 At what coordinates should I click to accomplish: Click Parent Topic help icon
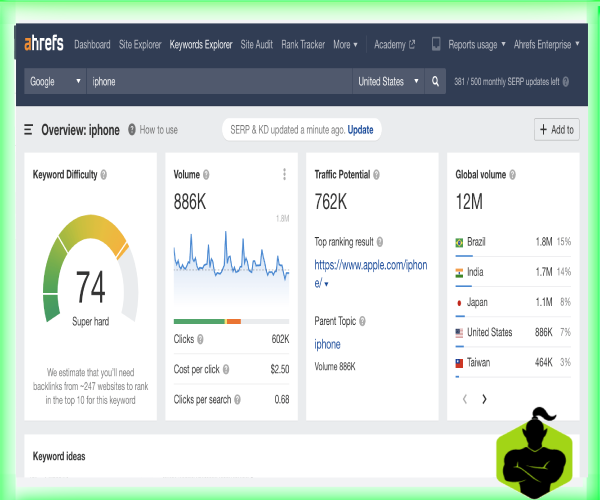(x=362, y=321)
